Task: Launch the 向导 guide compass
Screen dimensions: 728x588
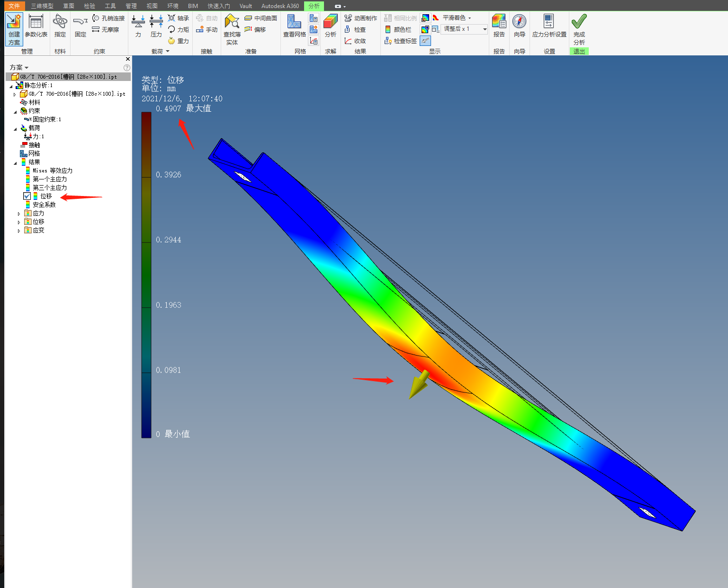Action: click(520, 26)
